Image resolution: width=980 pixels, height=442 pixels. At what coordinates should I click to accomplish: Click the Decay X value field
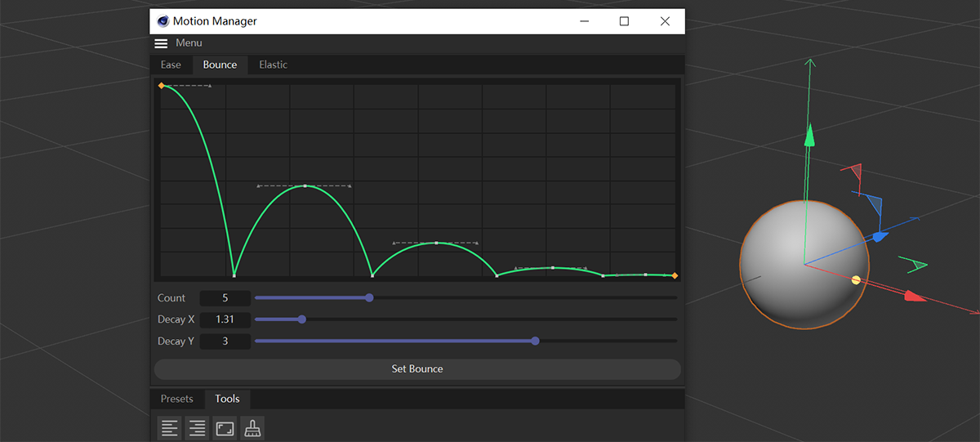[x=225, y=319]
